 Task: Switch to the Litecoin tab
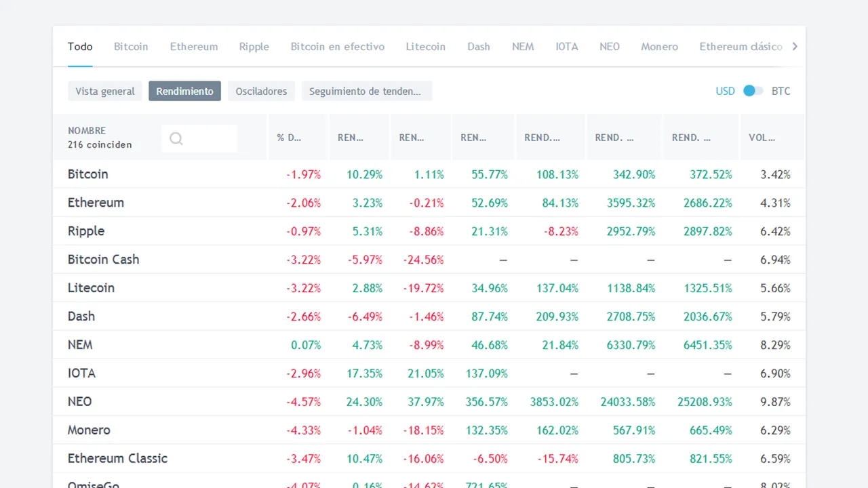426,47
